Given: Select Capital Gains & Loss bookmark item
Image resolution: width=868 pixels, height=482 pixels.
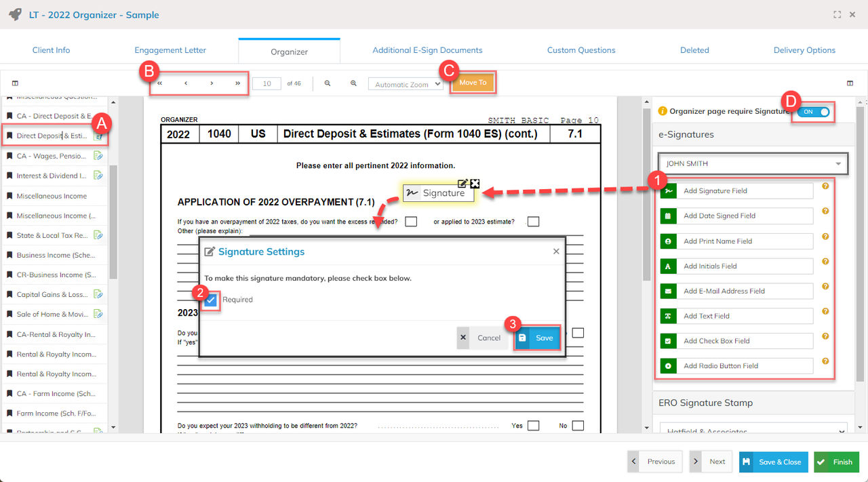Looking at the screenshot, I should pyautogui.click(x=52, y=295).
